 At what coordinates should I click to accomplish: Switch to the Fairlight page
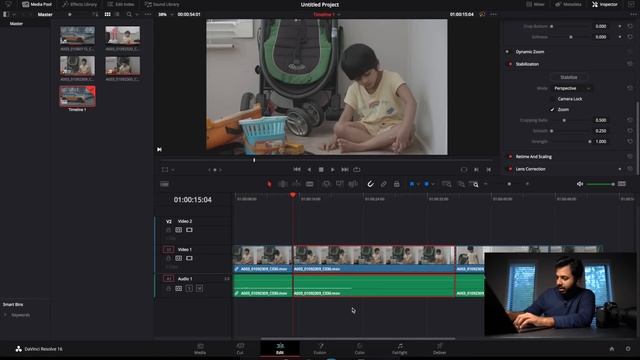tap(400, 349)
